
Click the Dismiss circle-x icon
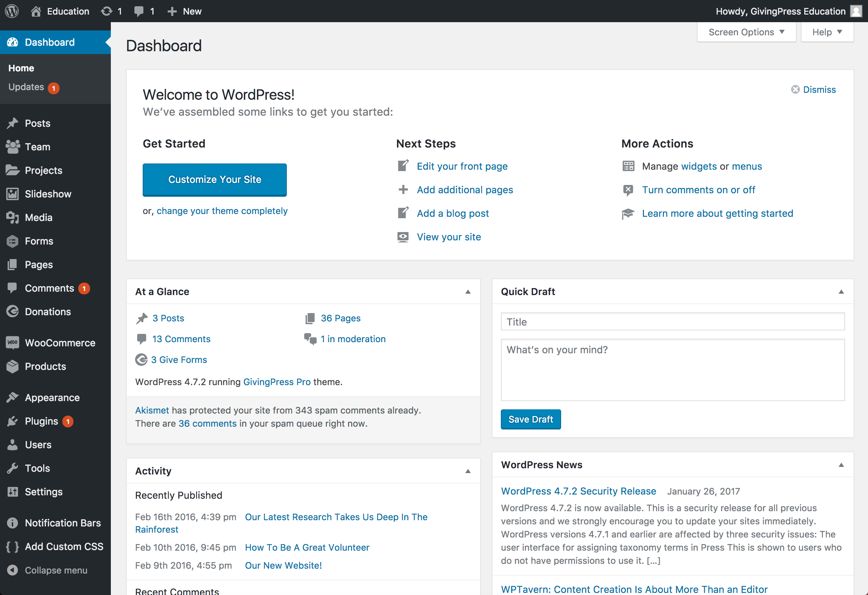[x=795, y=90]
